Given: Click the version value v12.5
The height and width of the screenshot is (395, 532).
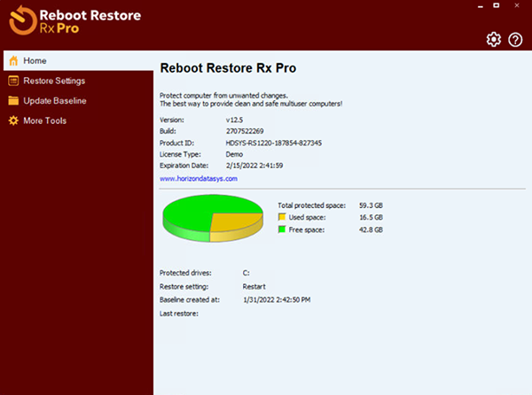Looking at the screenshot, I should pos(234,120).
